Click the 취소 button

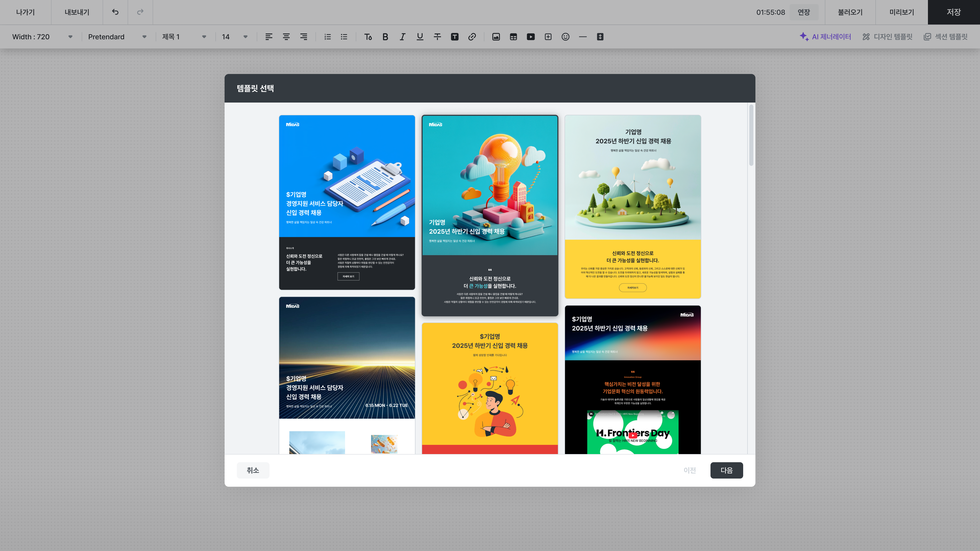(253, 470)
